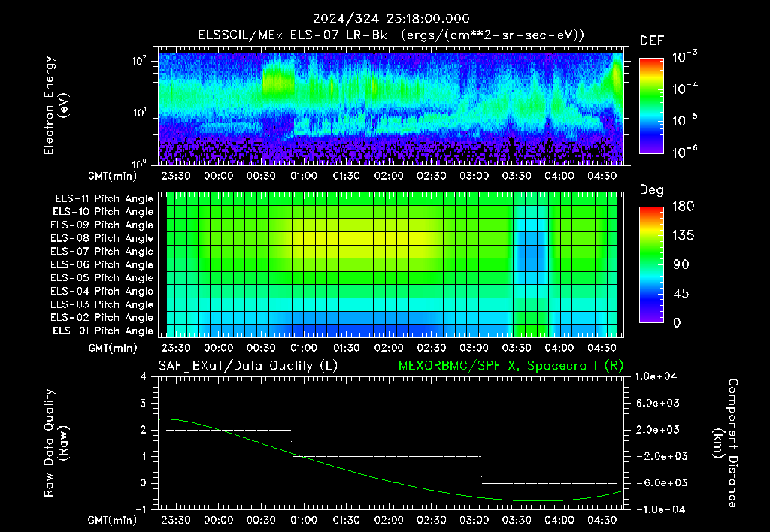Click the 10⁻³ DEF scale value
The width and height of the screenshot is (770, 532).
pos(684,56)
